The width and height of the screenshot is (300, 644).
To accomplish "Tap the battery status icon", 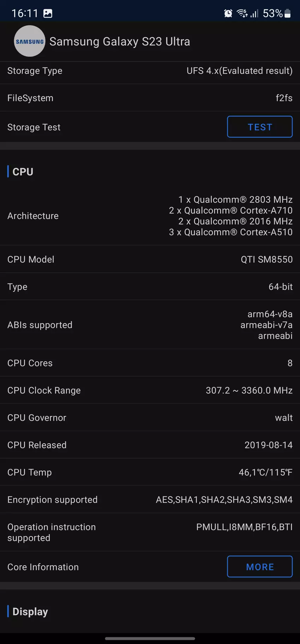I will [288, 13].
